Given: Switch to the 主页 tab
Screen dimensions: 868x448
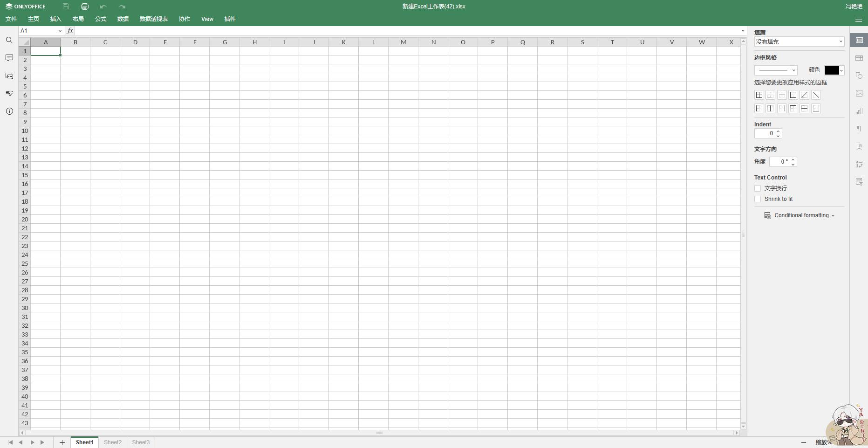Looking at the screenshot, I should click(34, 19).
